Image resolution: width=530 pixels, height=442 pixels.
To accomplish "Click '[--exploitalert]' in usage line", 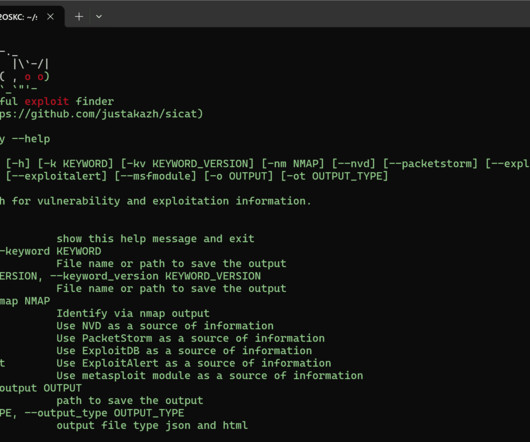I will click(x=56, y=176).
